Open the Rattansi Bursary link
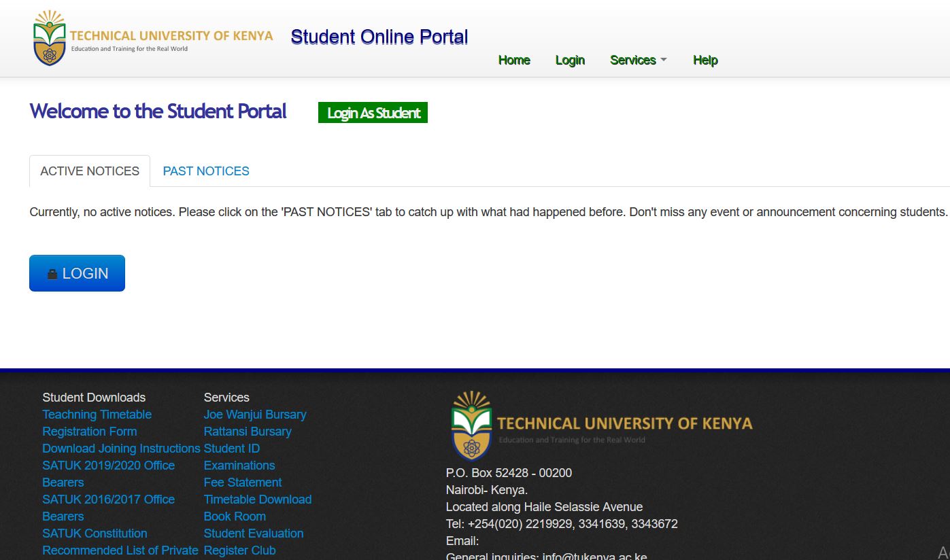The image size is (950, 560). pyautogui.click(x=248, y=432)
